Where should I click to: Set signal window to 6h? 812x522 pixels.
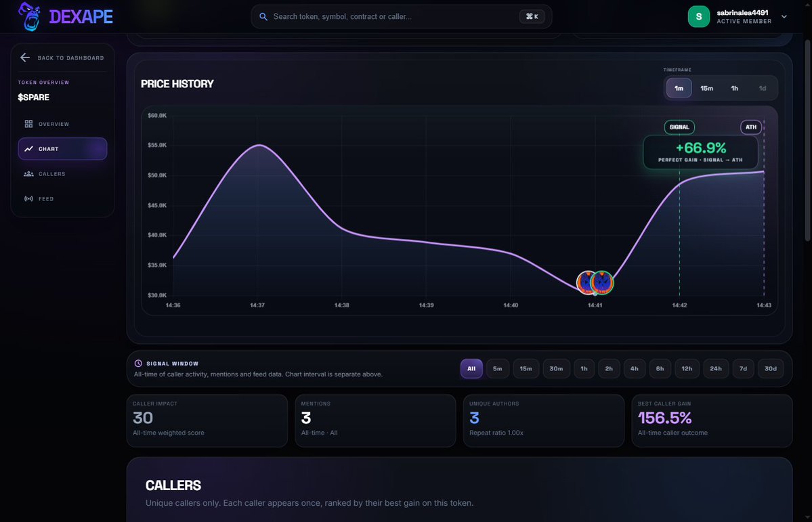(x=660, y=369)
